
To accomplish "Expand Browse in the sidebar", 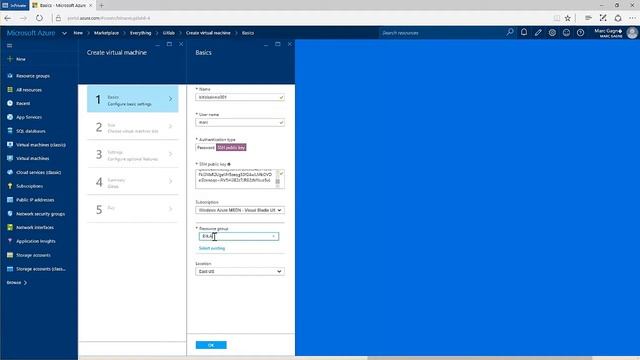I will [17, 282].
